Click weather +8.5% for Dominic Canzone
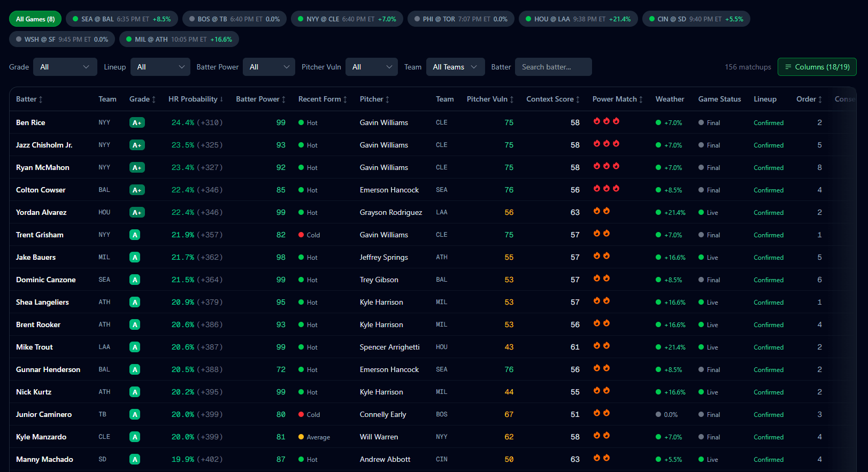 669,280
